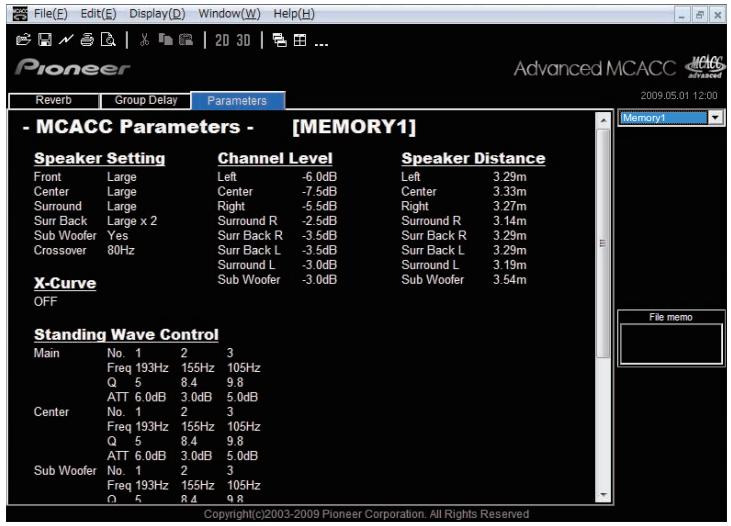Viewport: 731px width, 526px height.
Task: Click the Channel Level Center -7.5dB value
Action: coord(319,192)
